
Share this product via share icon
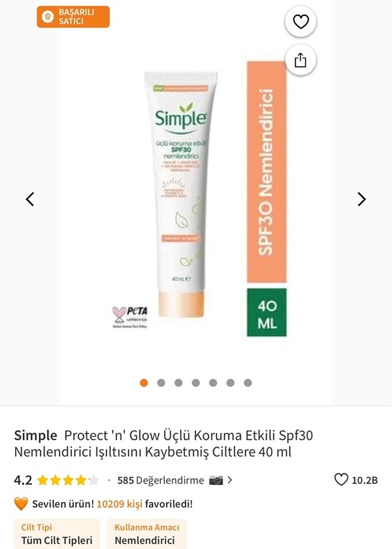(301, 60)
